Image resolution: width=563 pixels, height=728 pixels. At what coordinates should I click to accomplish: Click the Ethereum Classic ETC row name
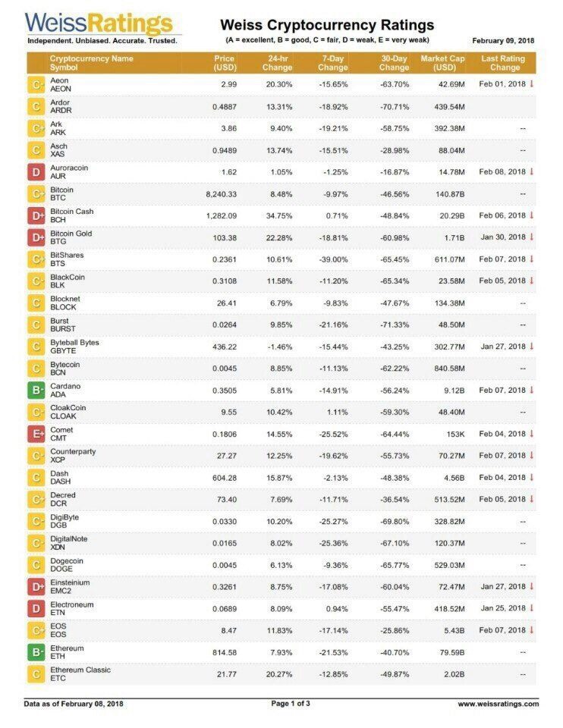click(80, 674)
